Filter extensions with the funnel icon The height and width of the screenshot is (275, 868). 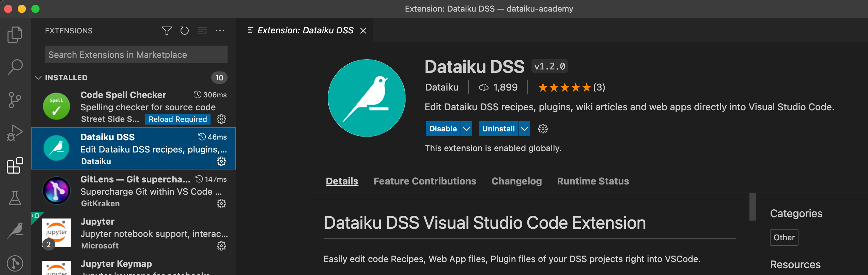pos(167,31)
